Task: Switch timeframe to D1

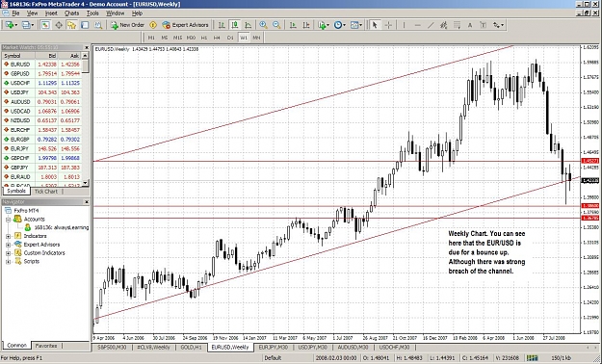Action: point(230,38)
